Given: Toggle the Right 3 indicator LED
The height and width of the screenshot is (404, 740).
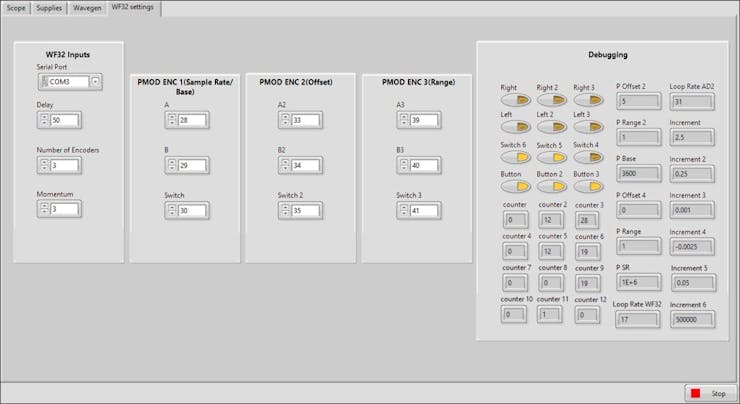Looking at the screenshot, I should [589, 100].
